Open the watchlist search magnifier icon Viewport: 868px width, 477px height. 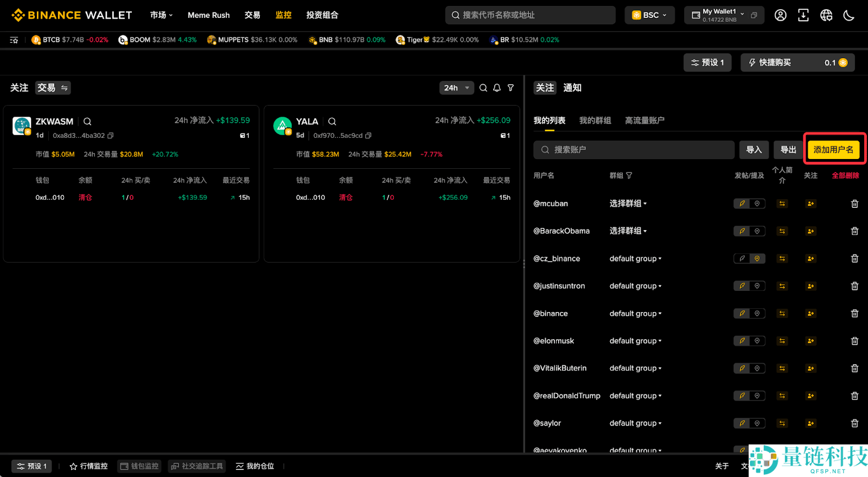pos(483,88)
